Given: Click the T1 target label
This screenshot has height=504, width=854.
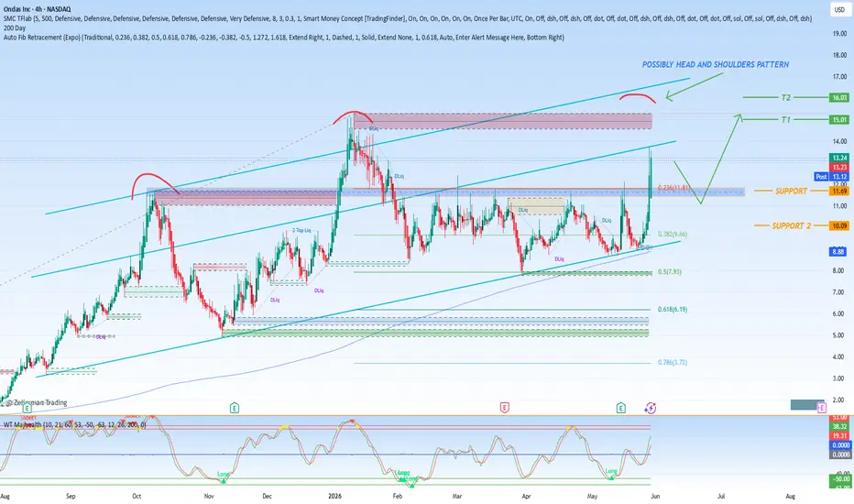Looking at the screenshot, I should coord(785,119).
